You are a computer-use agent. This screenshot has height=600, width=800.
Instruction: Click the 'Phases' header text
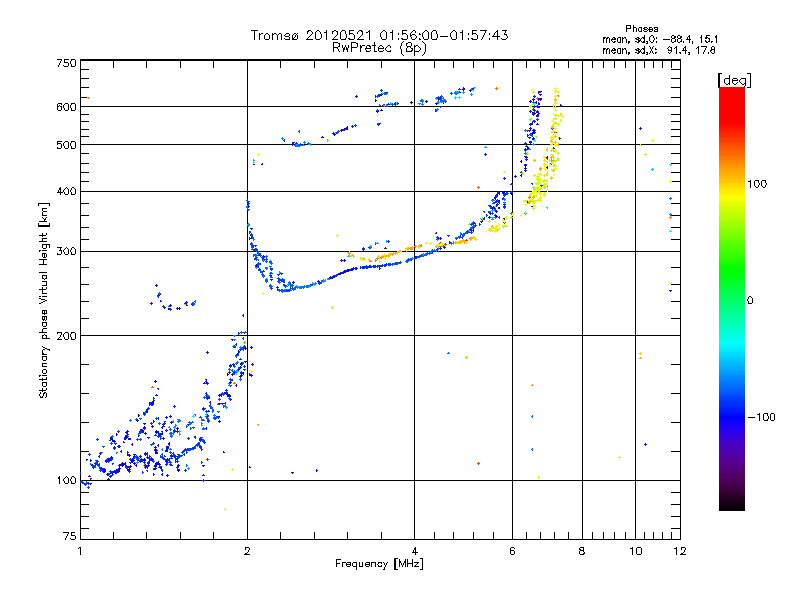click(x=641, y=29)
